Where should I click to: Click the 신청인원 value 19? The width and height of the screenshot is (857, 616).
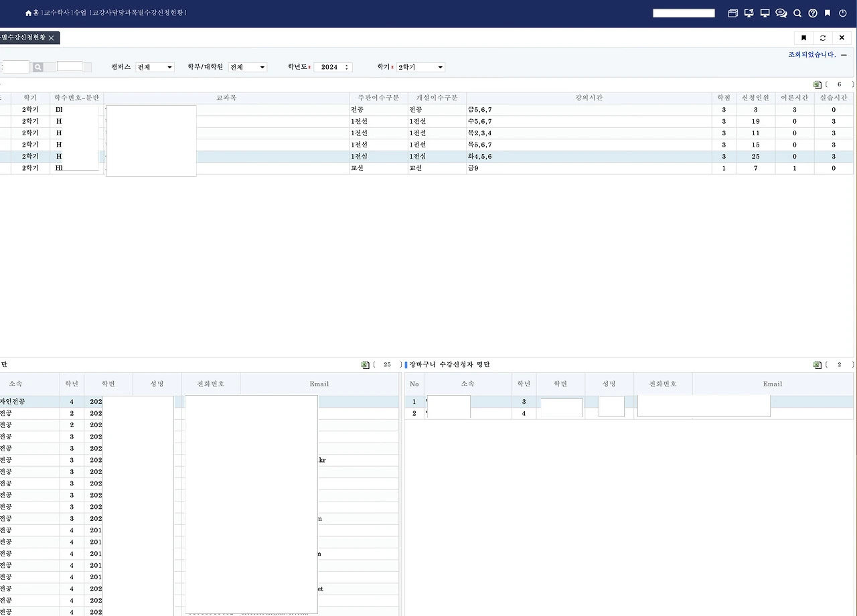pos(755,122)
